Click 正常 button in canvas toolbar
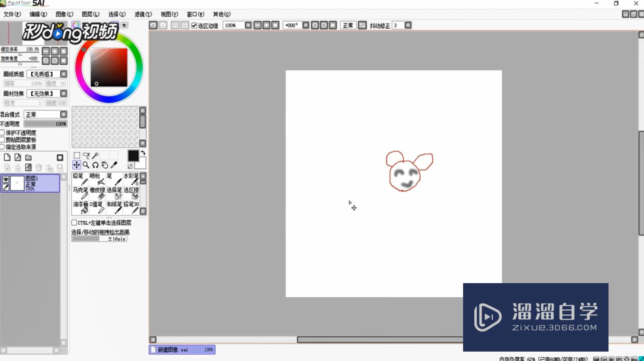The height and width of the screenshot is (361, 644). (348, 25)
